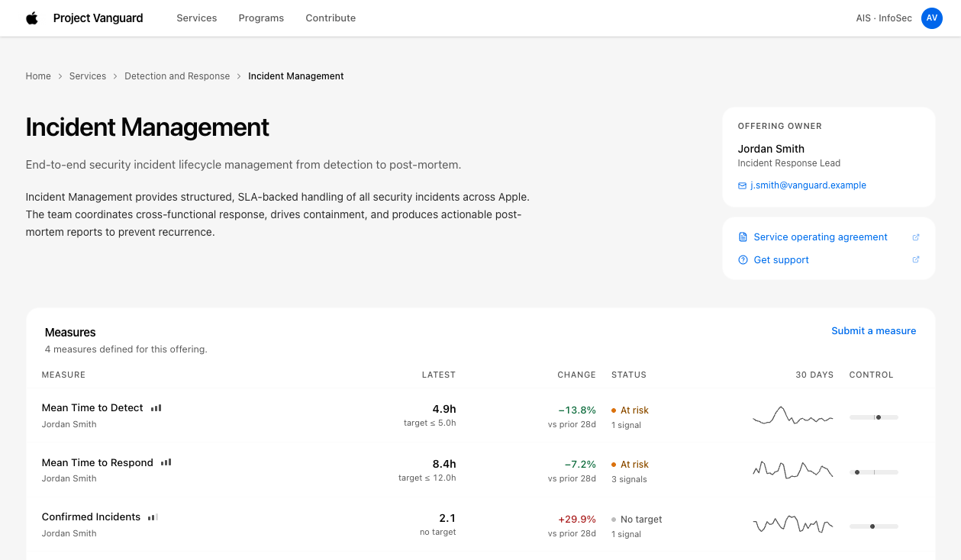The height and width of the screenshot is (560, 961).
Task: Click the help icon for Get support
Action: [x=743, y=260]
